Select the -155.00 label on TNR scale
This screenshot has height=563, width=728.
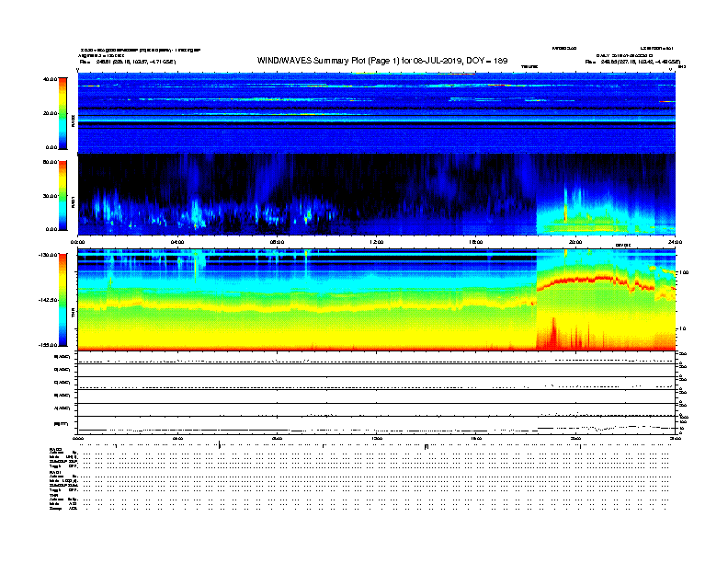pos(49,345)
